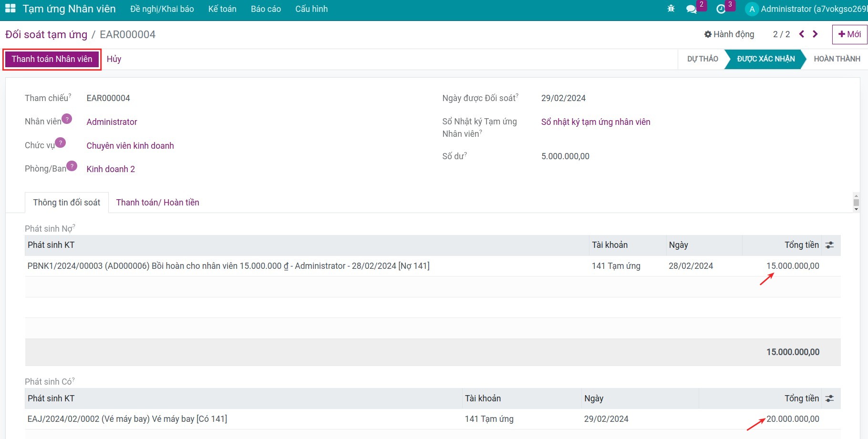Open Administrator employee link

point(112,122)
